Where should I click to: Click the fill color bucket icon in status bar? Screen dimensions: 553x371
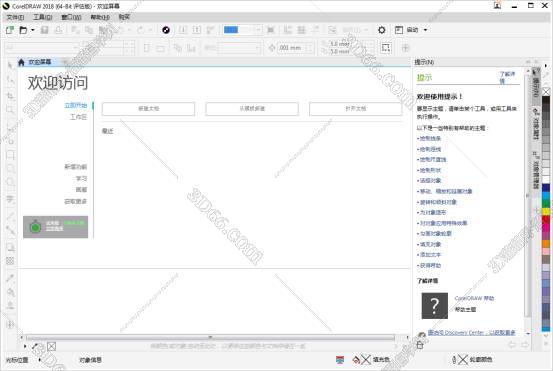point(356,360)
